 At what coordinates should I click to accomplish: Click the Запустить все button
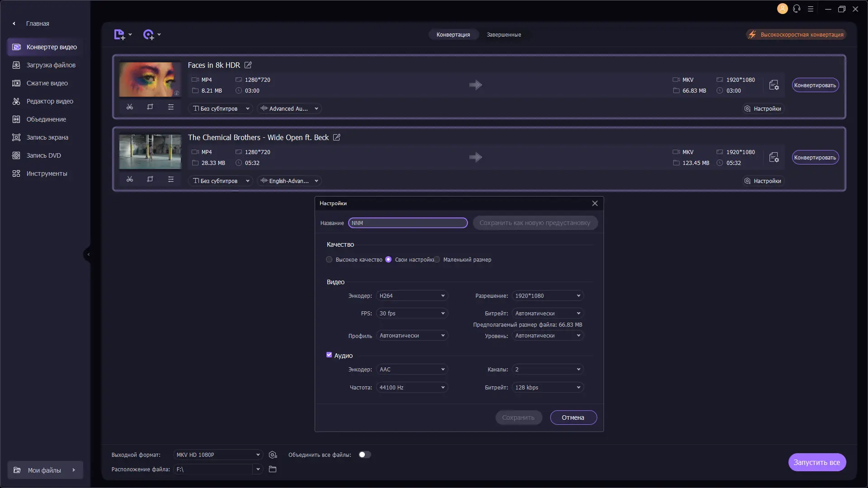point(816,462)
